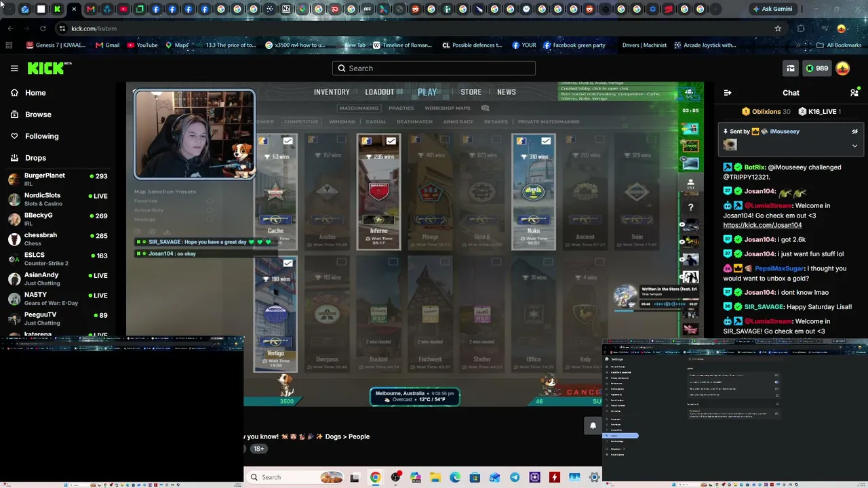Open the All Bookmarks folder
Screen dimensions: 868x488
point(840,45)
